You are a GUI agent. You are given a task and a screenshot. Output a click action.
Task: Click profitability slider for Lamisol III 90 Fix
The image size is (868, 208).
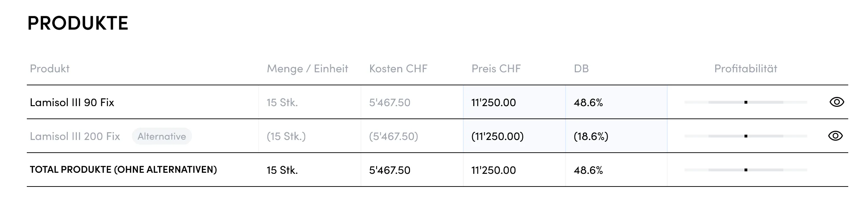click(746, 102)
